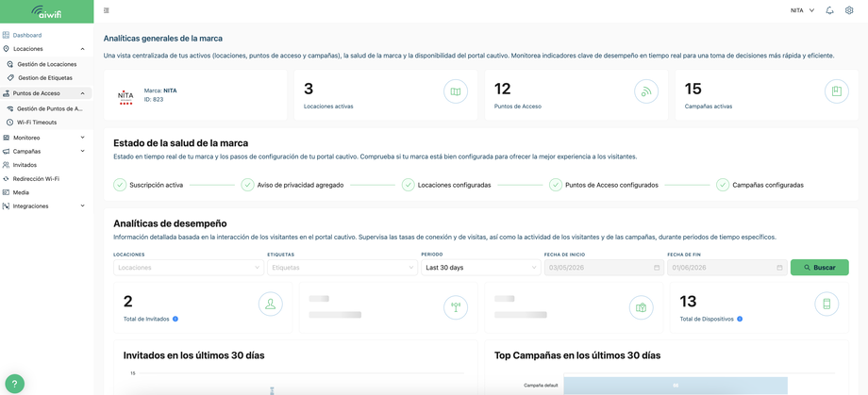Click the Campaña default bar in chart
Screen dimensions: 868x395
click(676, 386)
